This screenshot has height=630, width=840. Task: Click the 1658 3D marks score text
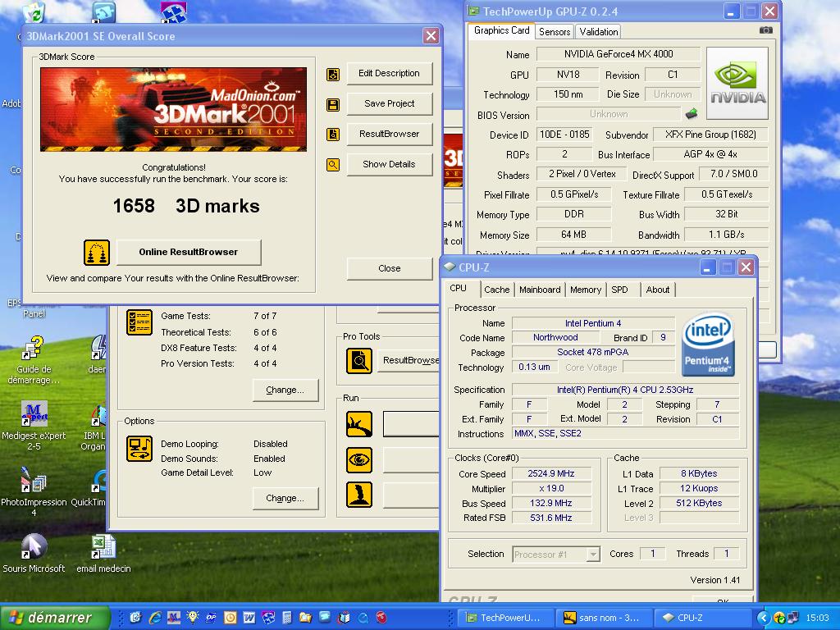[x=186, y=206]
